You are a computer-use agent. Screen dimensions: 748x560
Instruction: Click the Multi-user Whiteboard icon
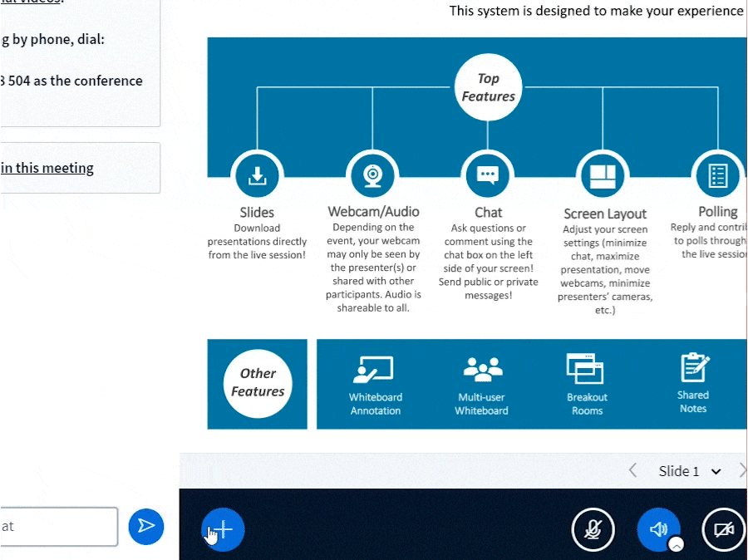pos(482,369)
